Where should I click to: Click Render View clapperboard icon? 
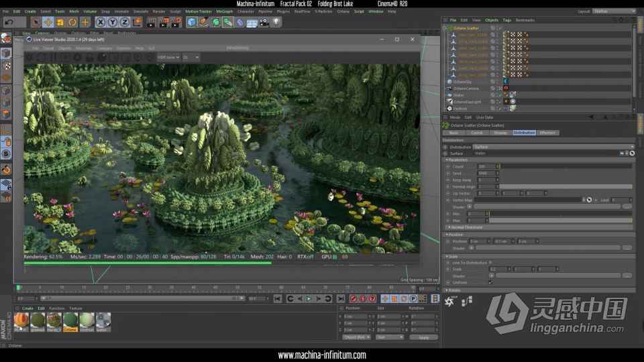[151, 22]
